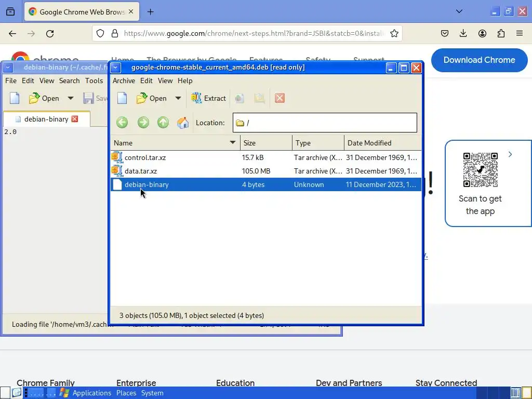Click the padlock site info icon
Viewport: 532px width, 399px height.
pos(115,33)
